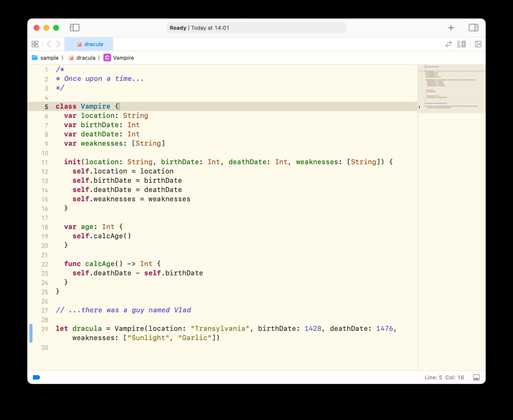The image size is (513, 420).
Task: Disable breakpoints with the bottom-left toggle
Action: point(37,377)
